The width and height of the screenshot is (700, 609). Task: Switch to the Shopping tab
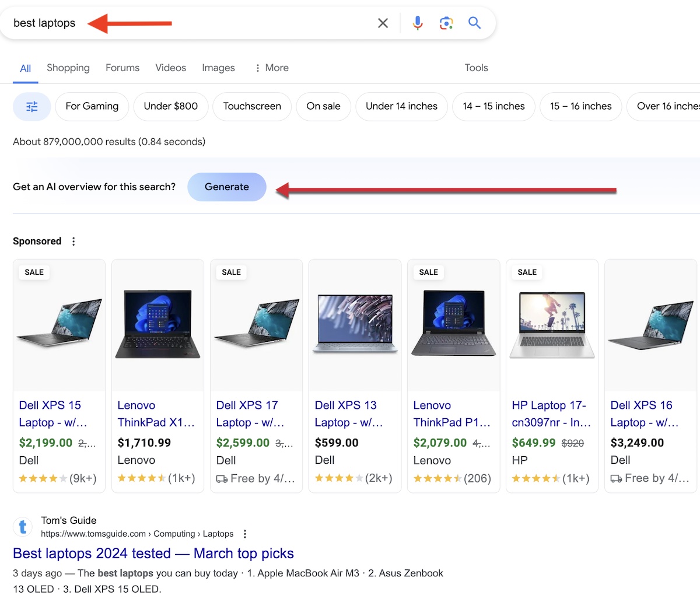(x=68, y=68)
